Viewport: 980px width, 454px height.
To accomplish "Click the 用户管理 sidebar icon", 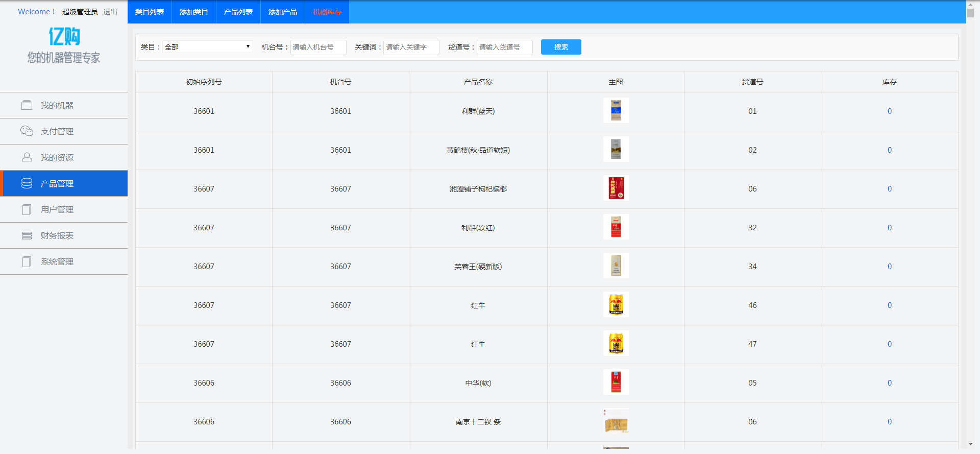I will (27, 209).
